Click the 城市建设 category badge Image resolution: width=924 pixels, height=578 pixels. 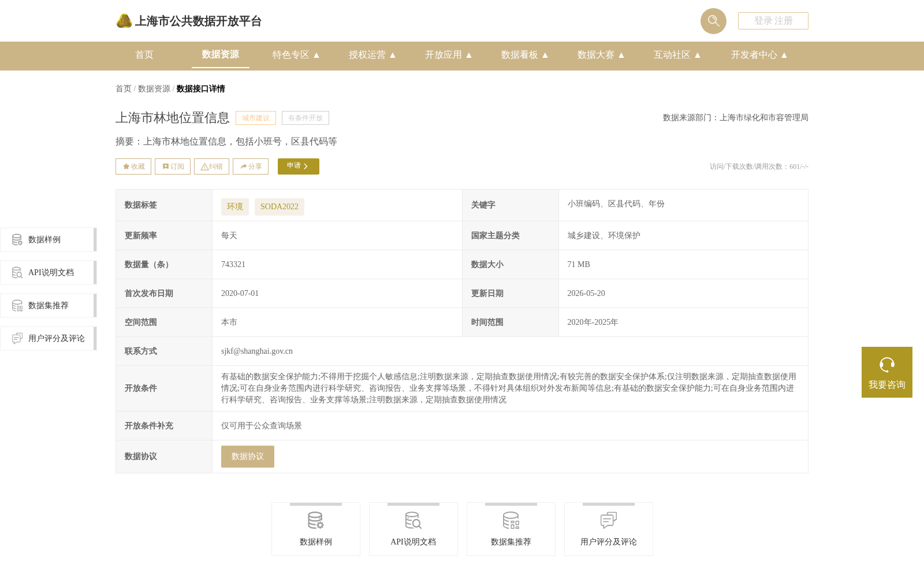click(256, 118)
